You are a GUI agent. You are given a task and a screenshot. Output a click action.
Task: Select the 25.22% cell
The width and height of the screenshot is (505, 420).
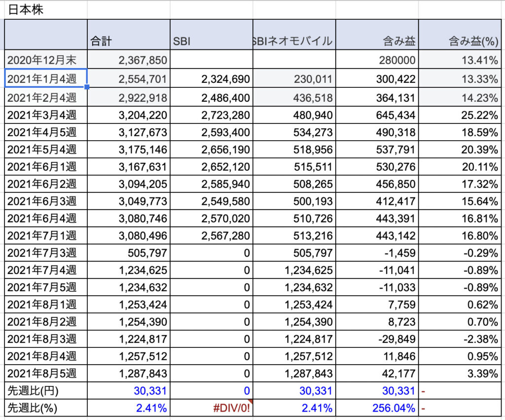click(x=460, y=115)
